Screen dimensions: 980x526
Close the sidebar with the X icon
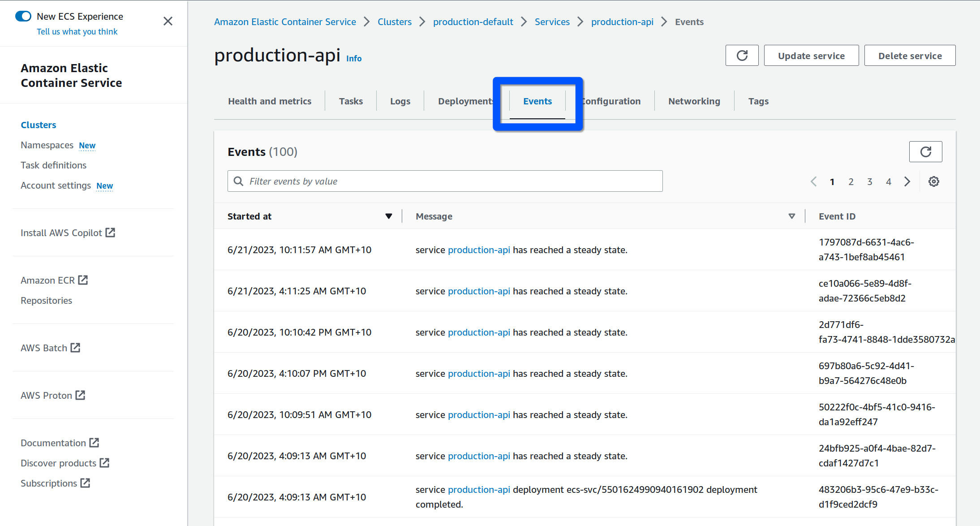point(168,21)
